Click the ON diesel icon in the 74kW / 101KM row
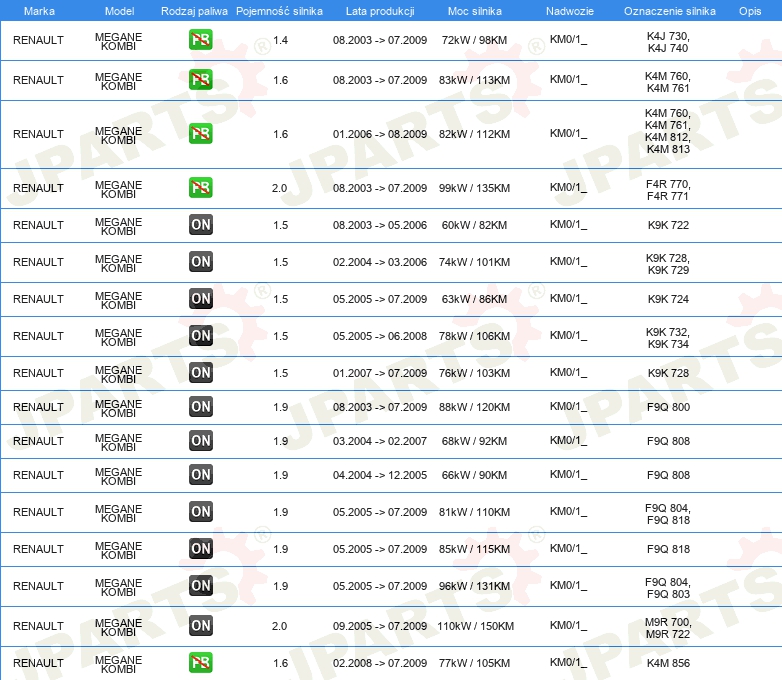782x680 pixels. (200, 261)
